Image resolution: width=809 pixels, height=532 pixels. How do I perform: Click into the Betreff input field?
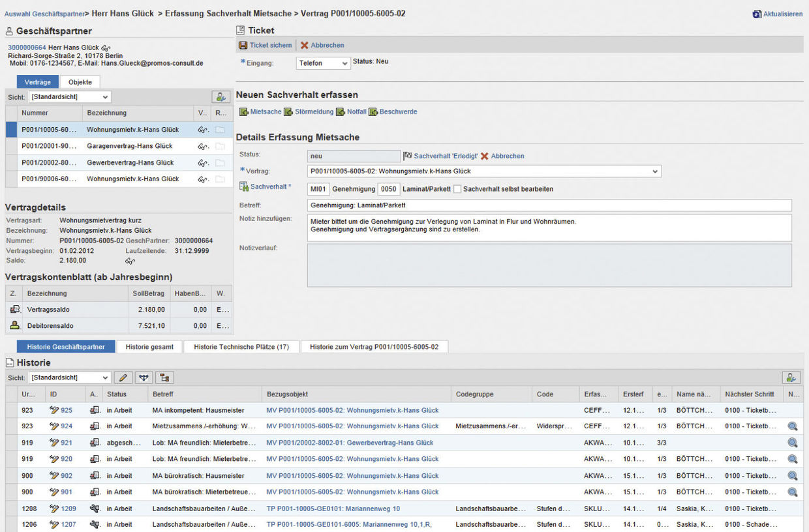pos(548,205)
